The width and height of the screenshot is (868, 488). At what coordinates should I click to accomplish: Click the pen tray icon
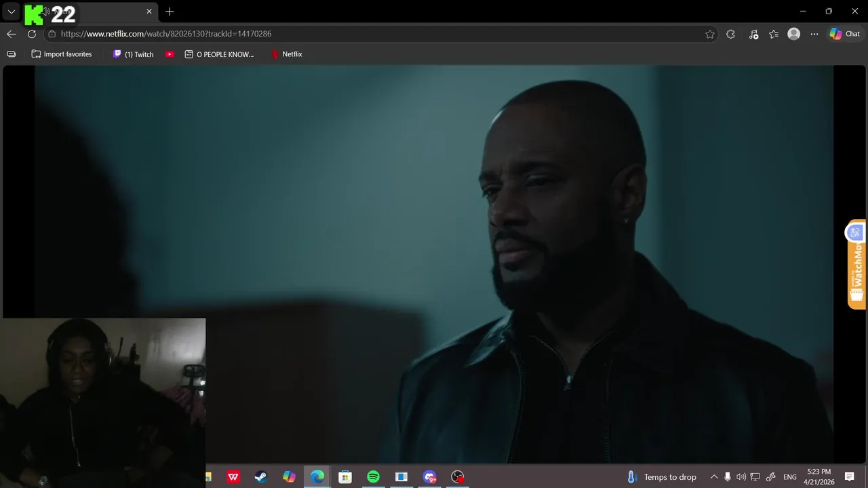click(770, 477)
